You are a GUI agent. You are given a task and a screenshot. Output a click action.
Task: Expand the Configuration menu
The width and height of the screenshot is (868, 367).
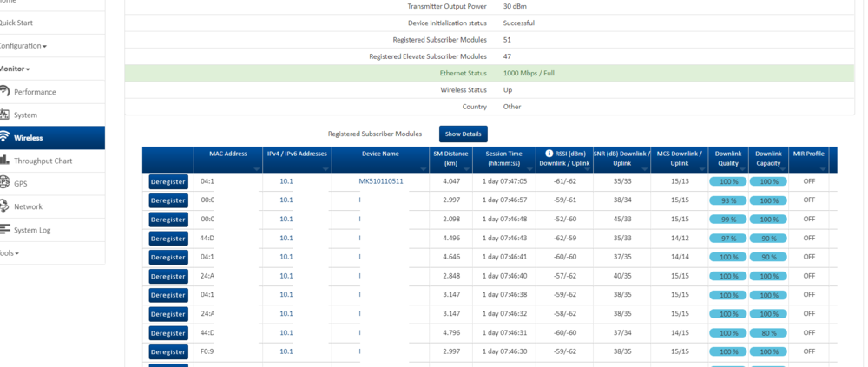pyautogui.click(x=23, y=45)
